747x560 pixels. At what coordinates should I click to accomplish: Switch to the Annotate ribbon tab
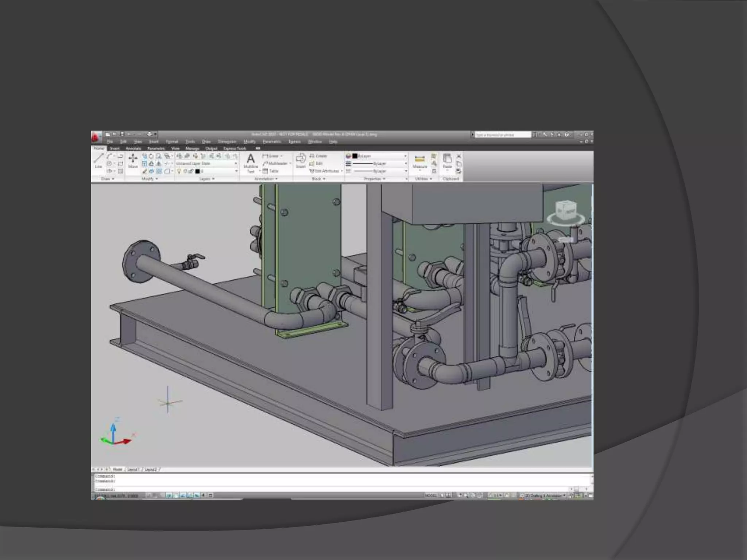tap(133, 148)
